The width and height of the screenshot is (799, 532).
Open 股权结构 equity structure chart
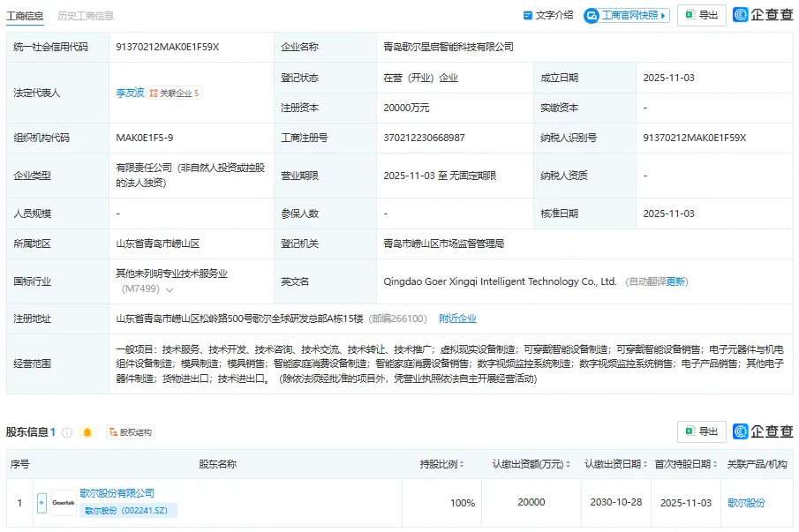pos(129,432)
